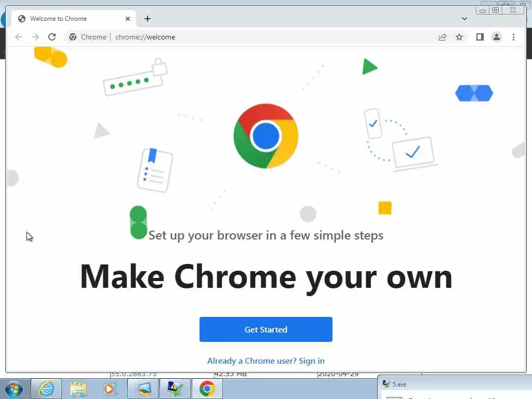Open the side panel icon
532x399 pixels.
coord(480,37)
